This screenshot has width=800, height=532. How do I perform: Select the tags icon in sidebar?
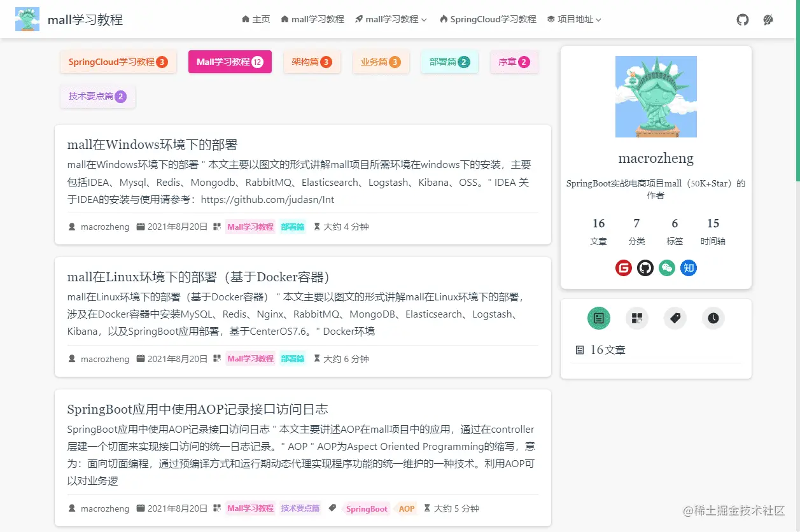click(x=675, y=318)
